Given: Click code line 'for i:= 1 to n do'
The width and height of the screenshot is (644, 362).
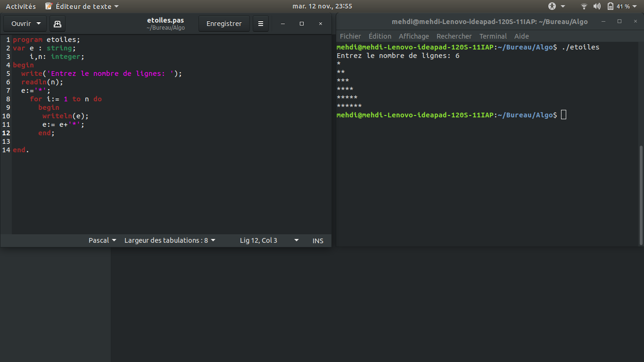Looking at the screenshot, I should click(x=66, y=99).
